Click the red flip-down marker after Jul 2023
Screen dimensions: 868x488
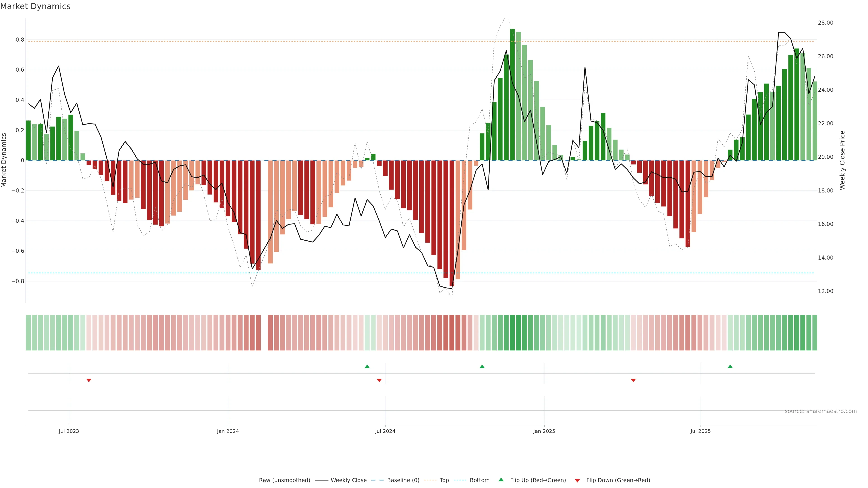[89, 380]
